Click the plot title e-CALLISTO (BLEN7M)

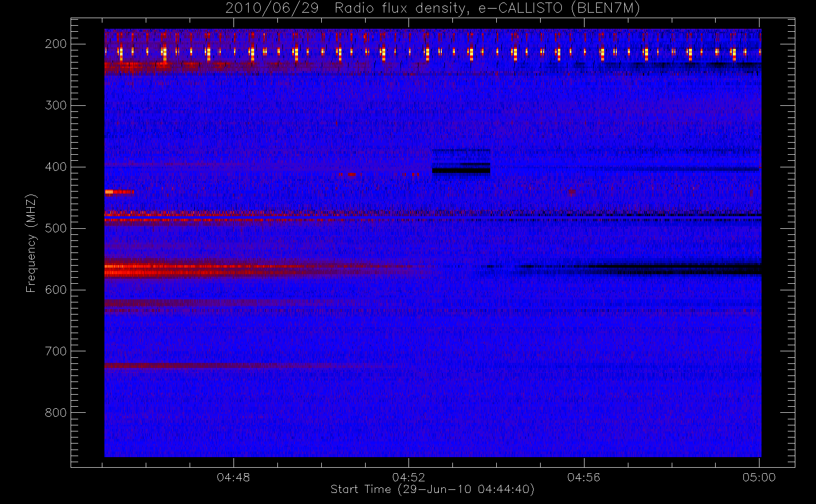click(433, 8)
